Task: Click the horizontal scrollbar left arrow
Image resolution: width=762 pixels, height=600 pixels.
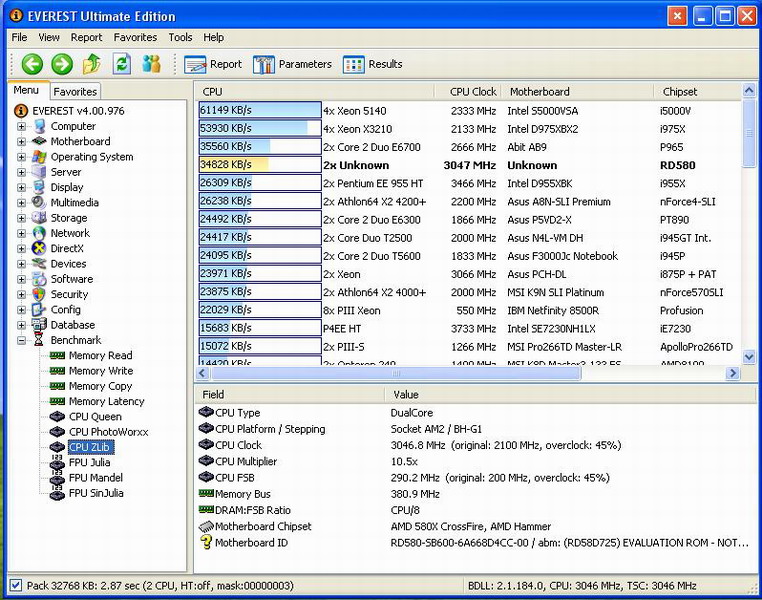Action: [x=203, y=373]
